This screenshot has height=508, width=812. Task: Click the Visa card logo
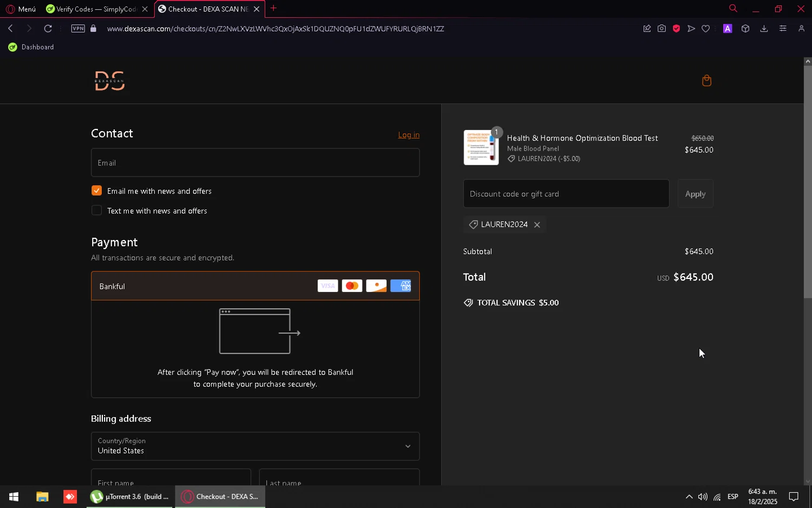coord(328,286)
